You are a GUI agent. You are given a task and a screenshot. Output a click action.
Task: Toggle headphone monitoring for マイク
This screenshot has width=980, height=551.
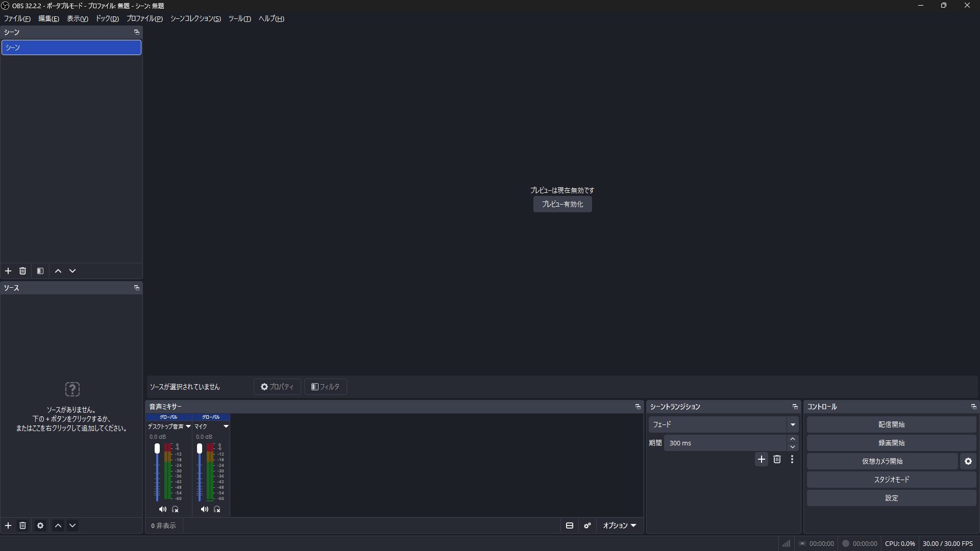(217, 509)
